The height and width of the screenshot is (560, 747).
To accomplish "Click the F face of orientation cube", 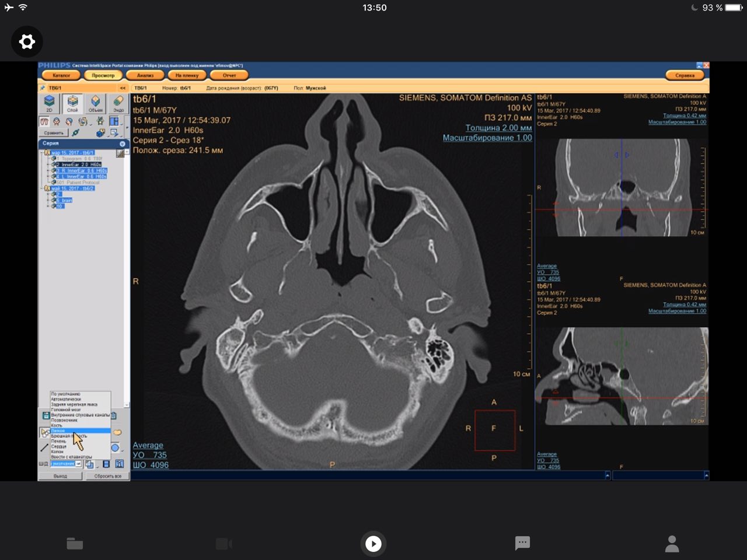I will 494,429.
